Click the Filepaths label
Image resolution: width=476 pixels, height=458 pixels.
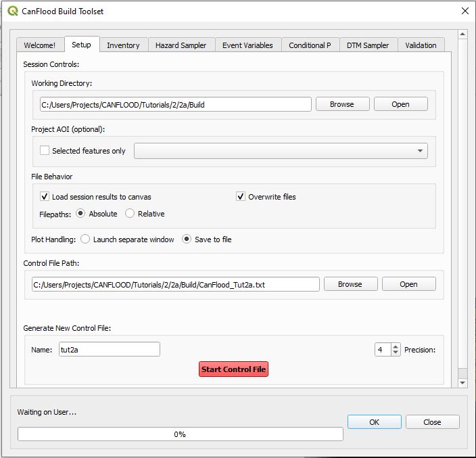tap(55, 214)
